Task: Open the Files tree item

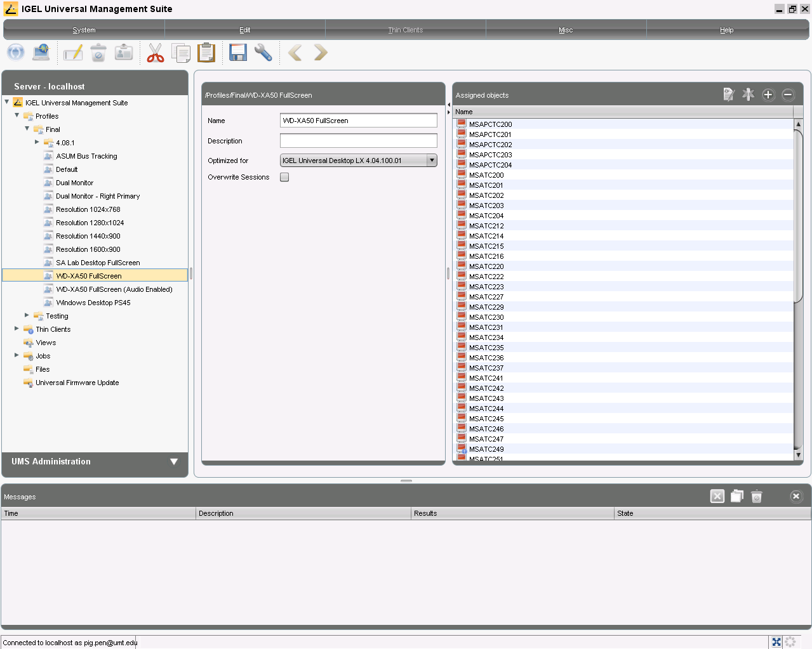Action: pos(43,369)
